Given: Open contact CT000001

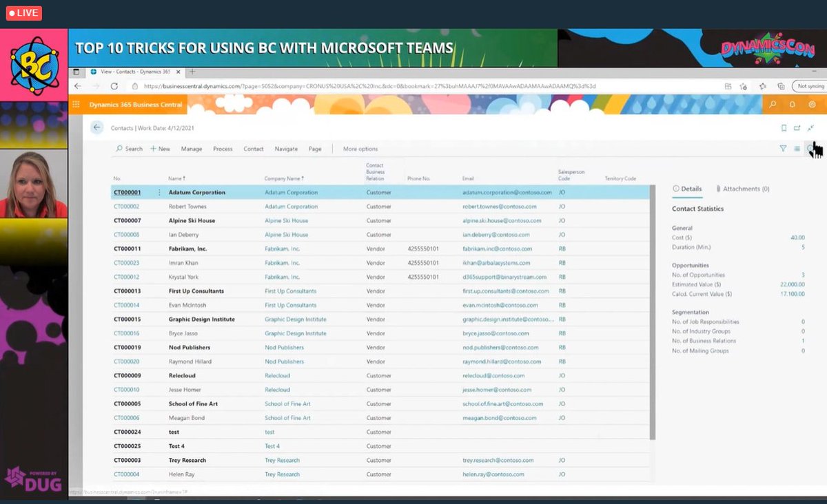Looking at the screenshot, I should 127,193.
